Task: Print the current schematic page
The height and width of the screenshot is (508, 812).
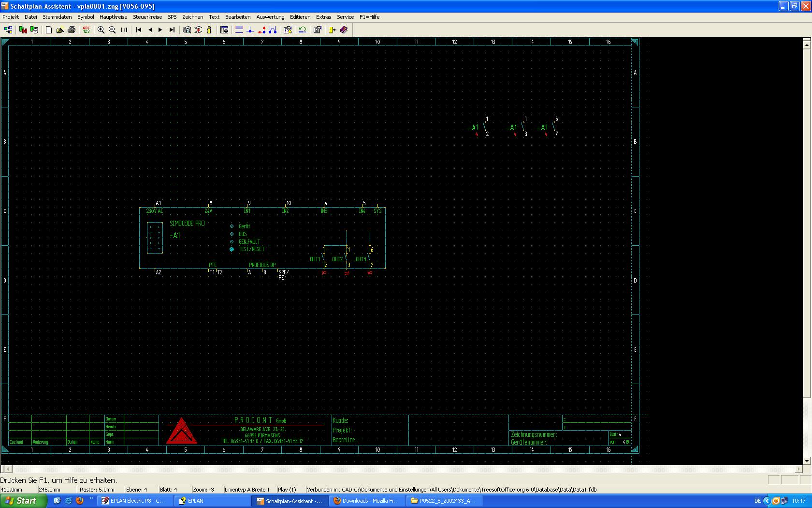Action: pos(72,30)
